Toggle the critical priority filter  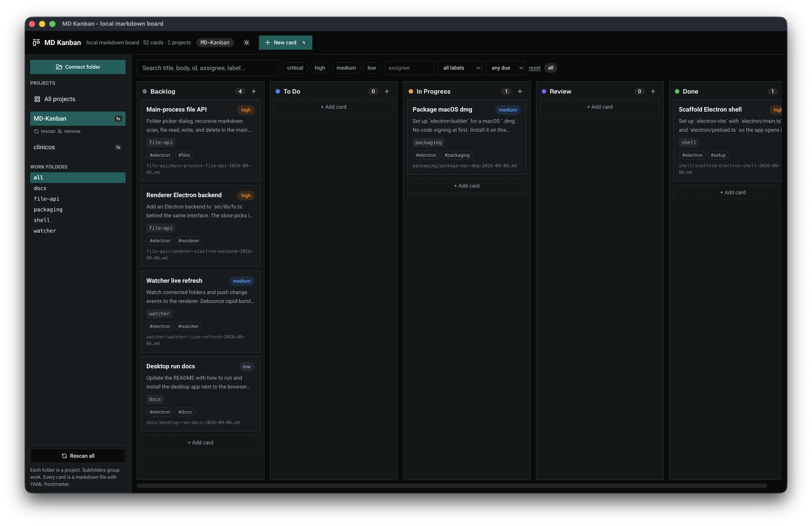pyautogui.click(x=295, y=68)
